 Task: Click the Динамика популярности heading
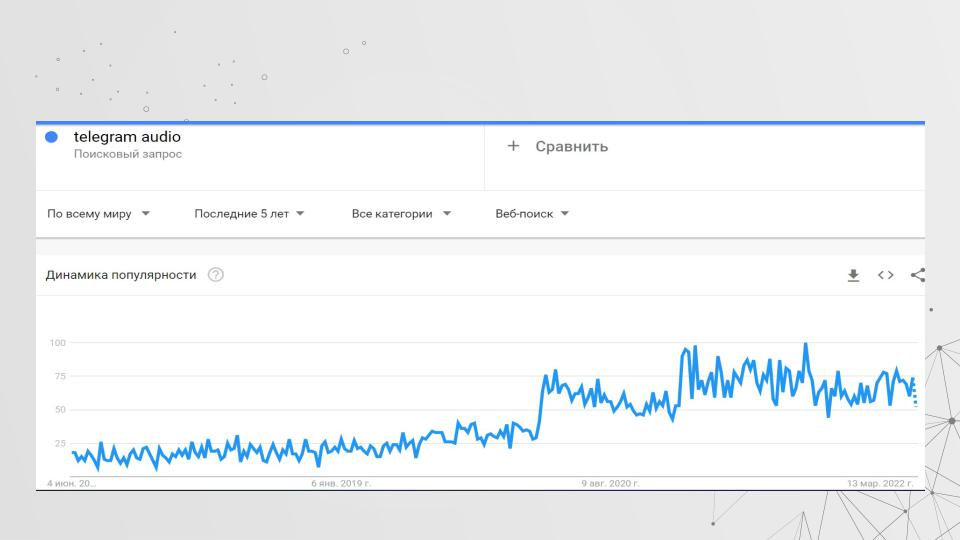[x=121, y=275]
